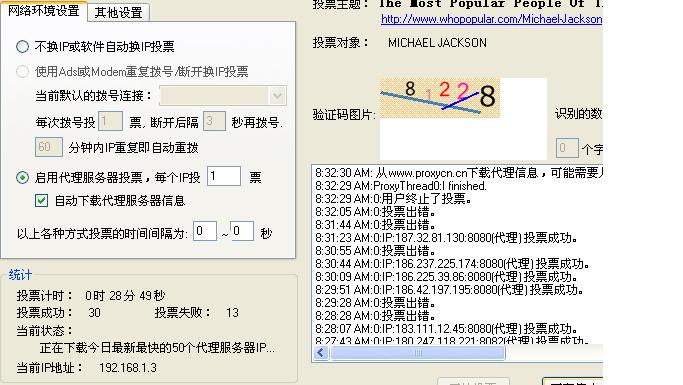Click the interval maximum seconds field
The height and width of the screenshot is (385, 683).
click(x=242, y=231)
